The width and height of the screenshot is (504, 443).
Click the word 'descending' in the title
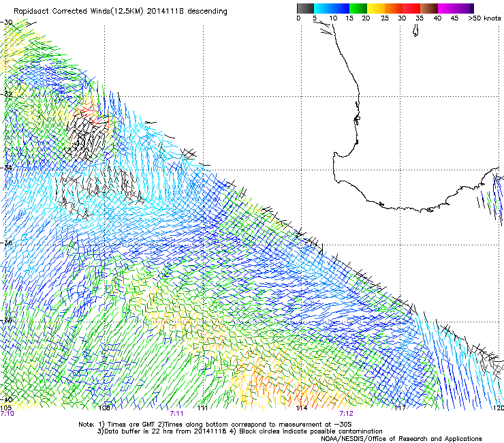tap(207, 12)
